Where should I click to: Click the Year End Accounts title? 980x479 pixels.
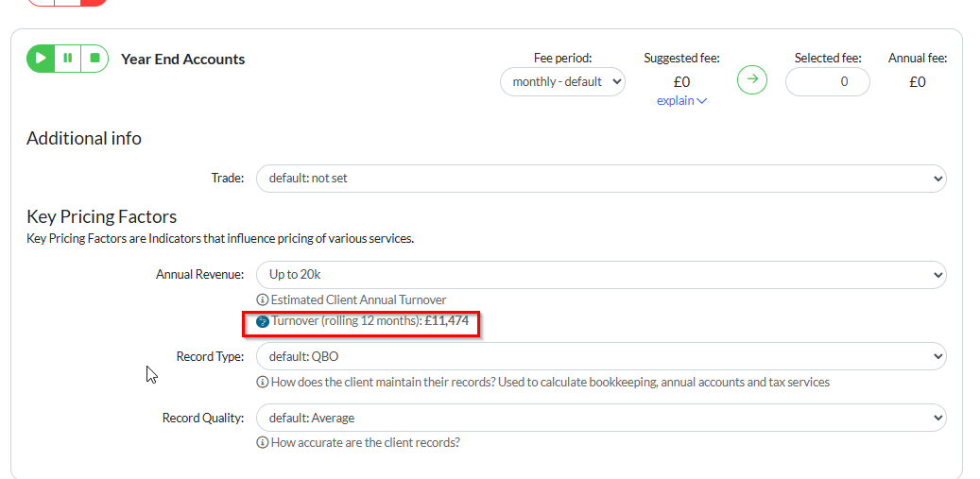click(x=182, y=60)
